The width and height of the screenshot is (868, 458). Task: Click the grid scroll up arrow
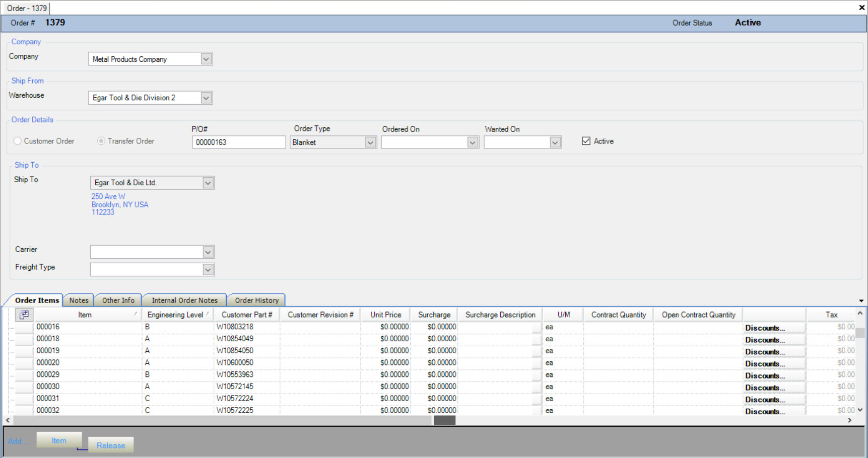860,313
